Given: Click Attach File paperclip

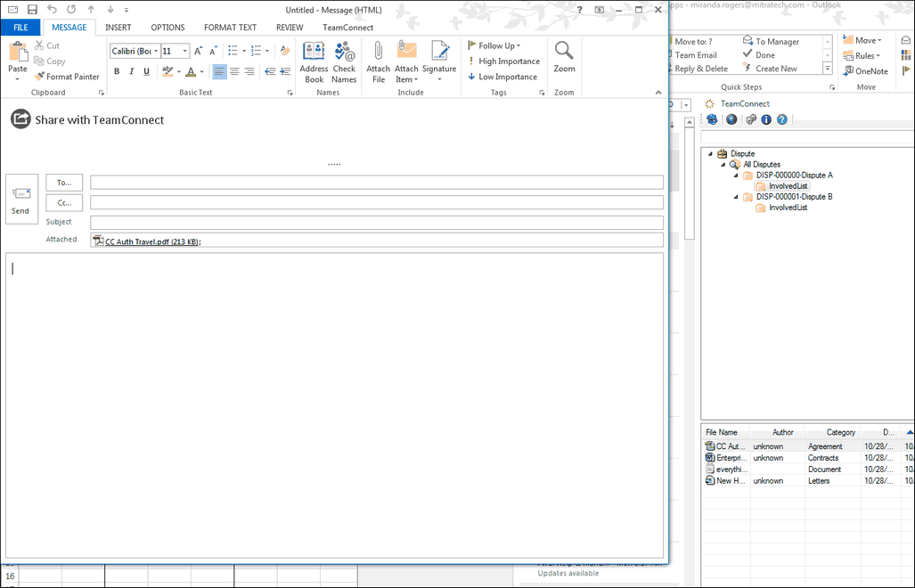Looking at the screenshot, I should click(x=378, y=62).
